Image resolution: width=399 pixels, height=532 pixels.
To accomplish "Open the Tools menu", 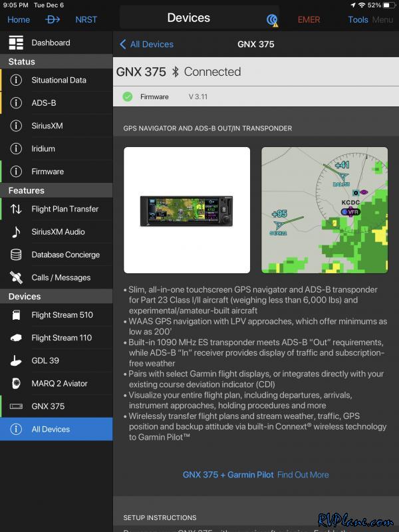I will (358, 20).
